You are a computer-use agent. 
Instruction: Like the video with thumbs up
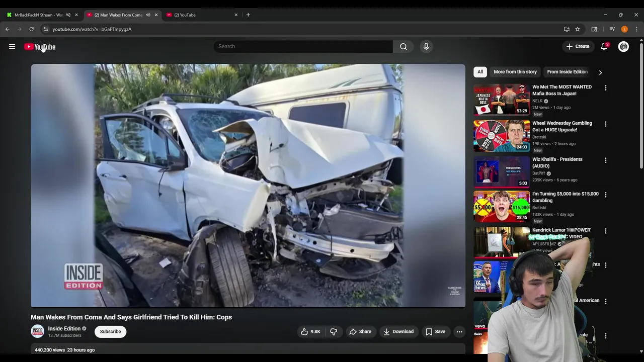click(310, 332)
